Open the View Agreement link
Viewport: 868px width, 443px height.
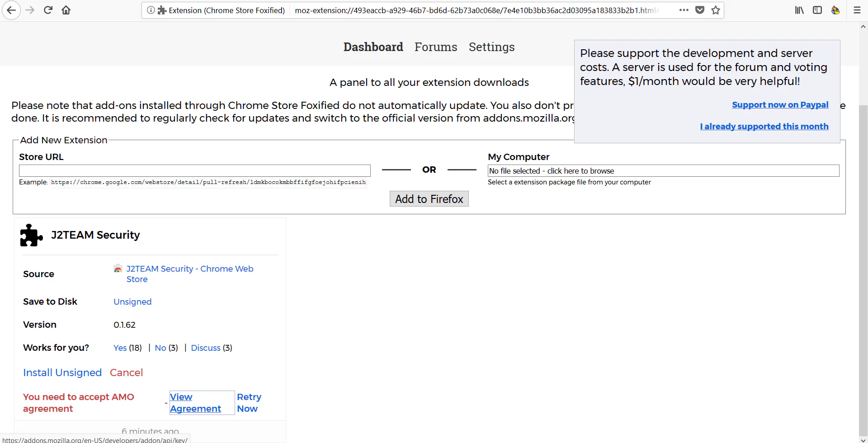[x=195, y=403]
